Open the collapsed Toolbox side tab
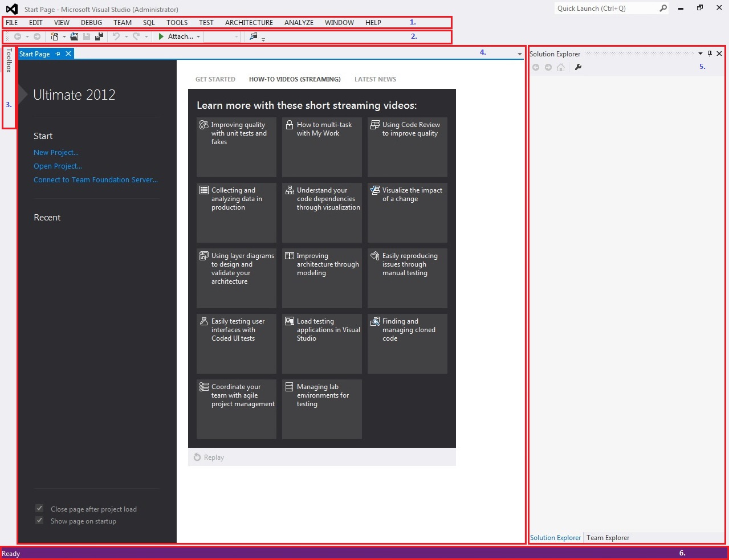The image size is (729, 560). [x=9, y=60]
